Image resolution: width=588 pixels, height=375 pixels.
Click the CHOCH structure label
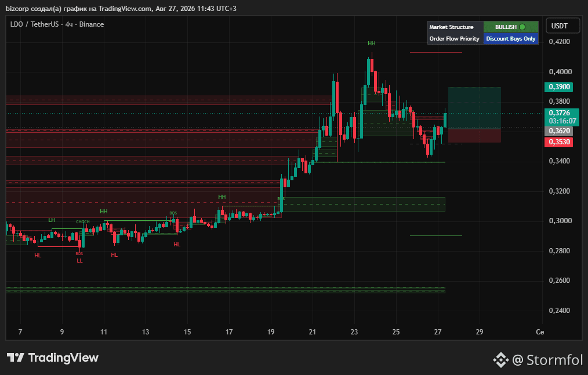83,222
